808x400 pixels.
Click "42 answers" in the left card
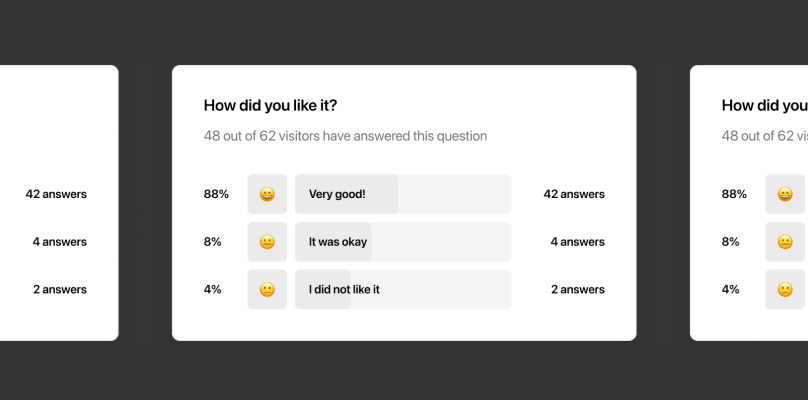coord(56,194)
